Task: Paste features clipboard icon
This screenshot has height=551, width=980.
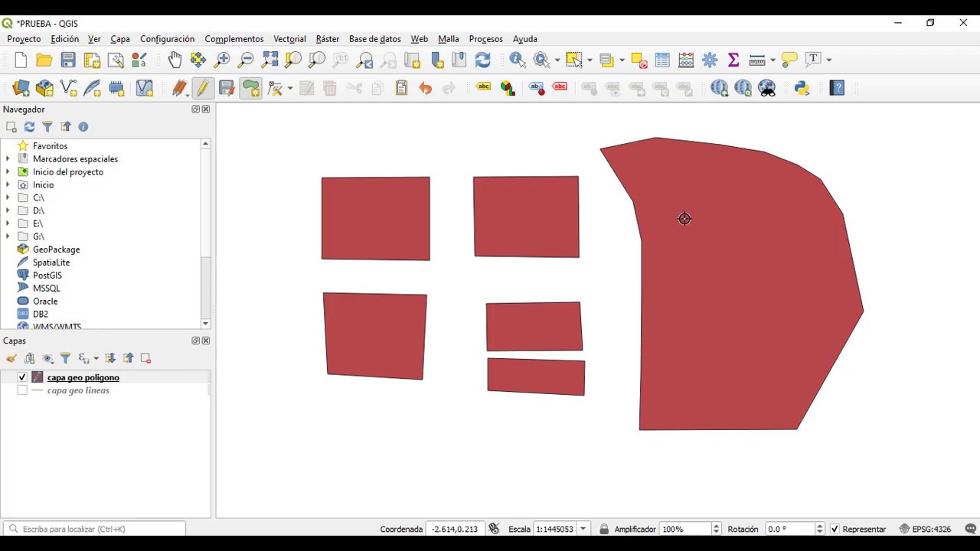Action: pos(401,89)
